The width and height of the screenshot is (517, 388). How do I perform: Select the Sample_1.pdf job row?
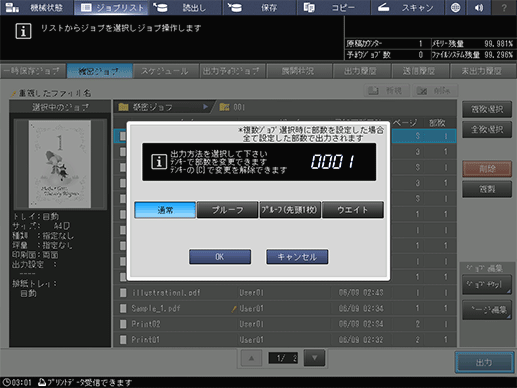pyautogui.click(x=285, y=308)
